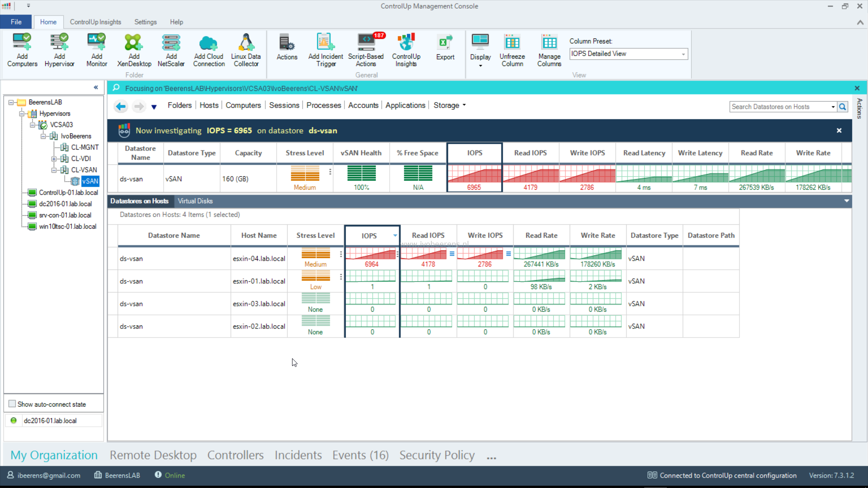Click Read IOPS details icon for esxin-04
Image resolution: width=868 pixels, height=488 pixels.
point(452,253)
